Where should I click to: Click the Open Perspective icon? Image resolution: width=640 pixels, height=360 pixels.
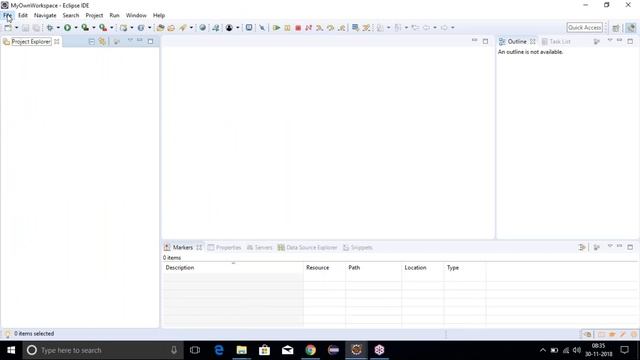pyautogui.click(x=616, y=28)
